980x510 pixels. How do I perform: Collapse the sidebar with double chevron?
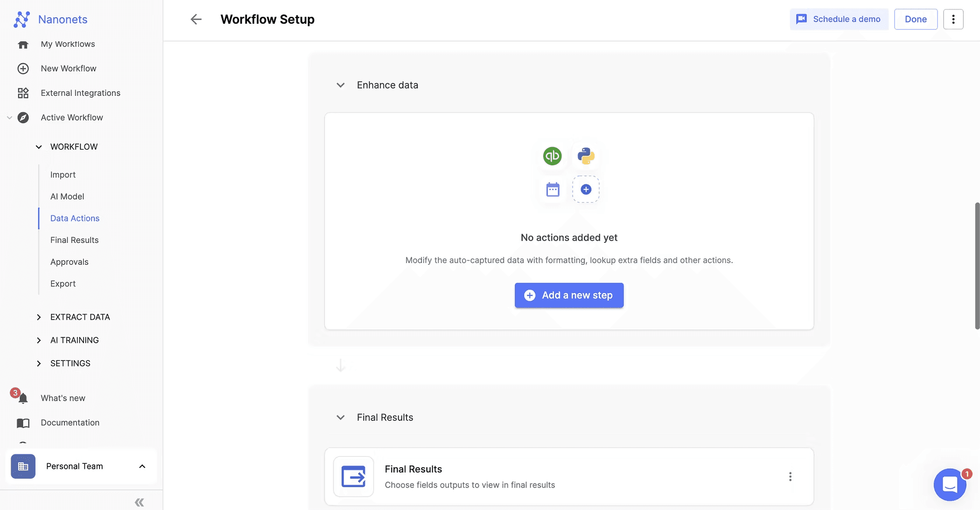[x=139, y=502]
